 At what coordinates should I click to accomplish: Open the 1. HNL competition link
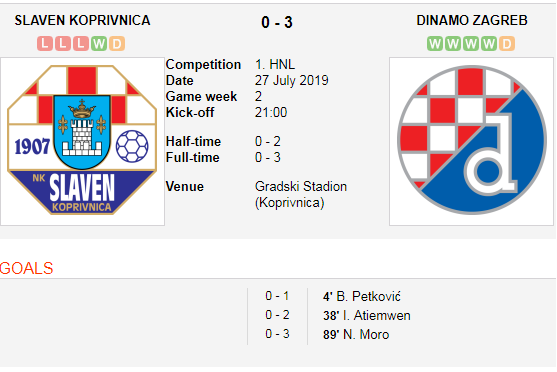275,65
